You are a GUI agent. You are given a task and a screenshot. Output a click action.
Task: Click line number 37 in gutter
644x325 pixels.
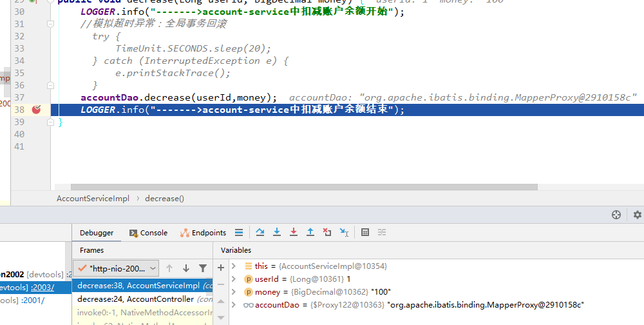pos(19,97)
